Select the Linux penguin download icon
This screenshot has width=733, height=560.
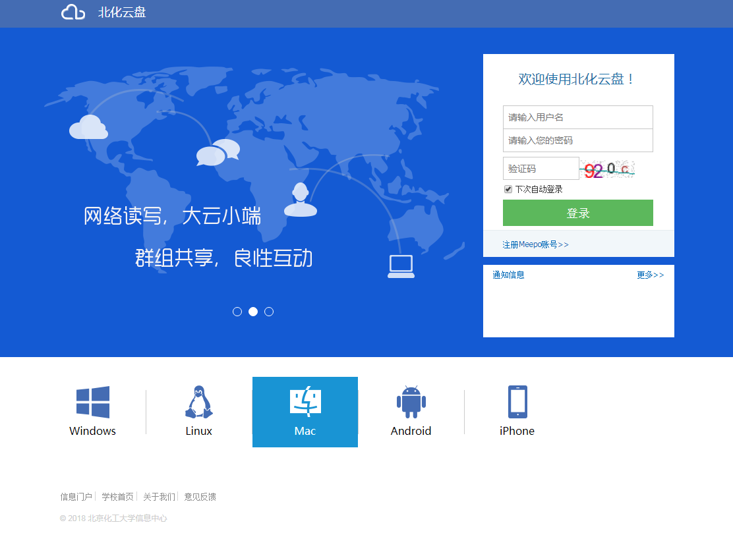198,402
